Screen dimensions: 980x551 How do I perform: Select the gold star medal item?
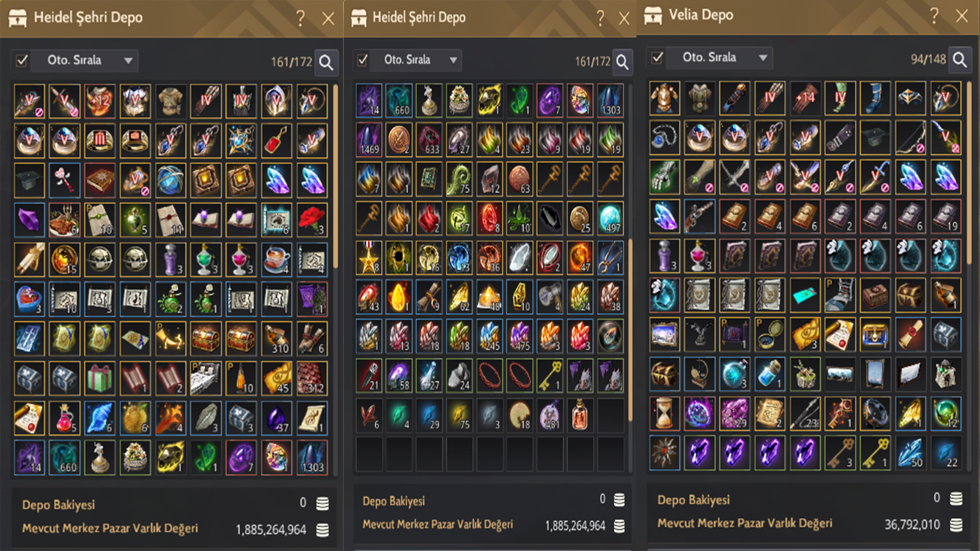click(369, 258)
